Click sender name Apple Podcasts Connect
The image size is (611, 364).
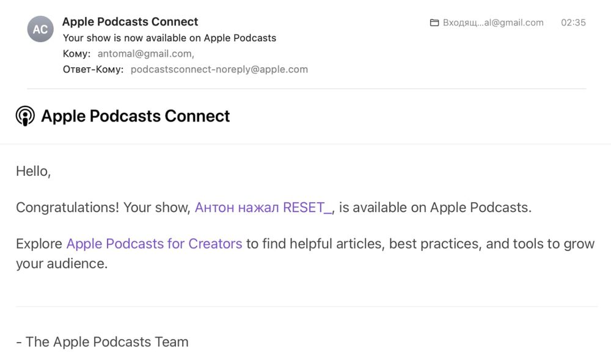click(x=130, y=22)
